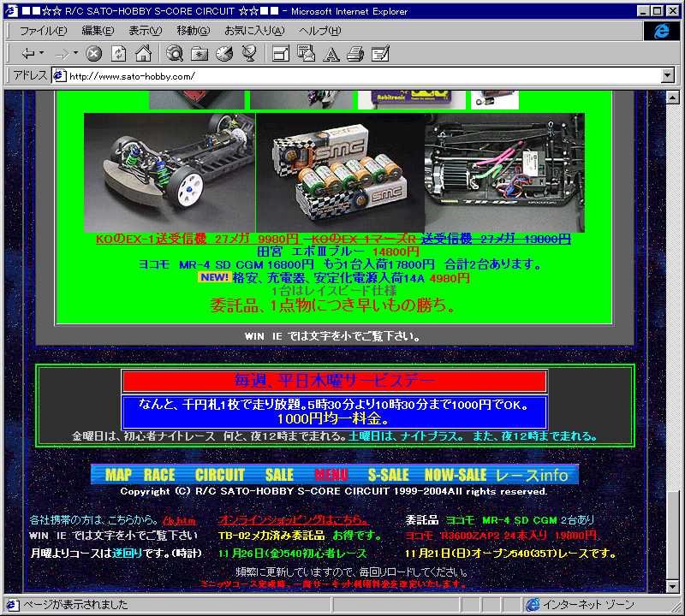
Task: Click the Stop loading toolbar icon
Action: pos(93,54)
